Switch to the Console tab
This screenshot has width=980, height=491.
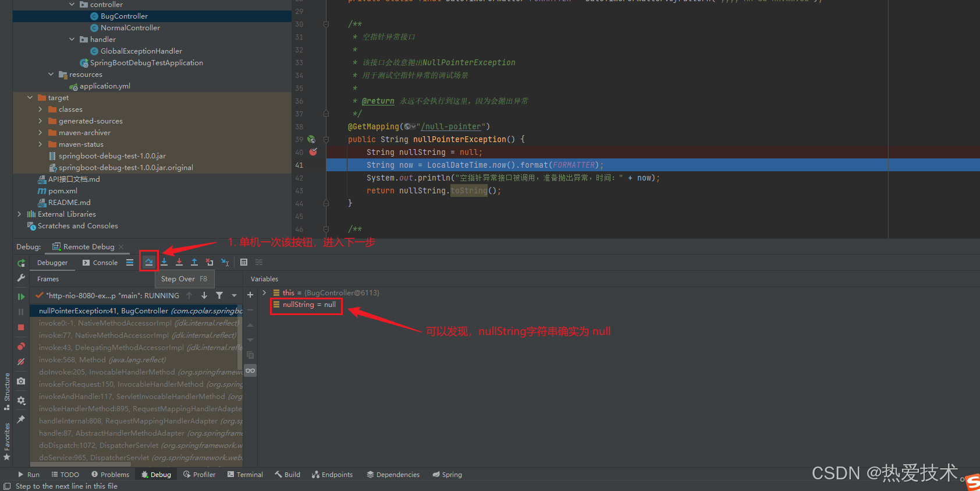coord(100,263)
